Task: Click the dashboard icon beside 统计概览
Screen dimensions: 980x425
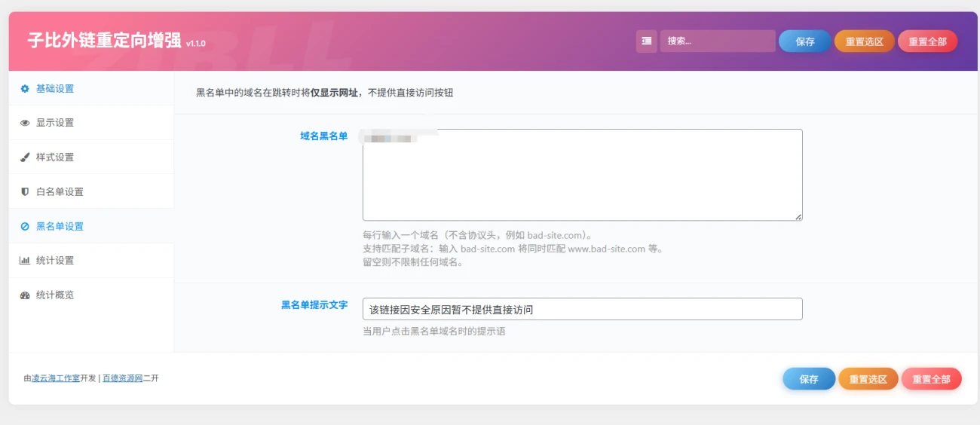Action: (x=25, y=295)
